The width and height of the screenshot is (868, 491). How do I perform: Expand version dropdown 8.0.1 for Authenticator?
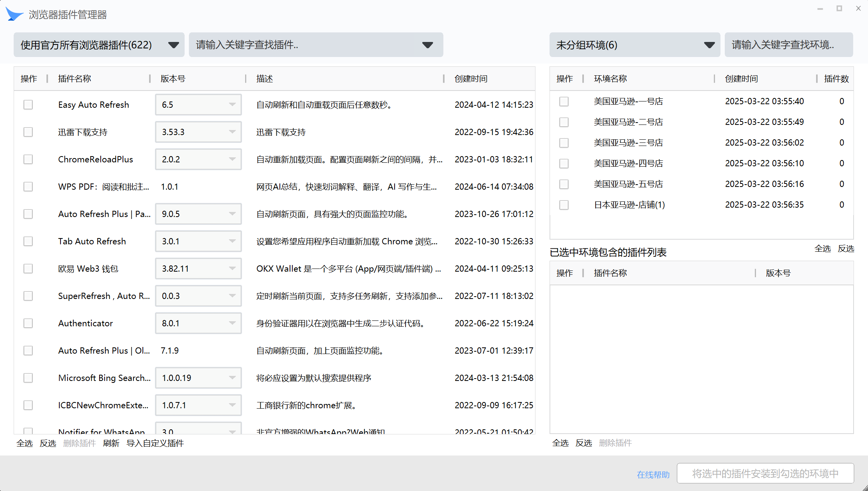pos(198,323)
